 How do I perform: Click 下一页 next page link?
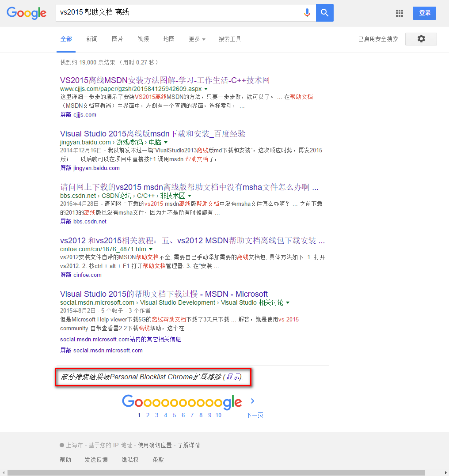click(x=255, y=415)
